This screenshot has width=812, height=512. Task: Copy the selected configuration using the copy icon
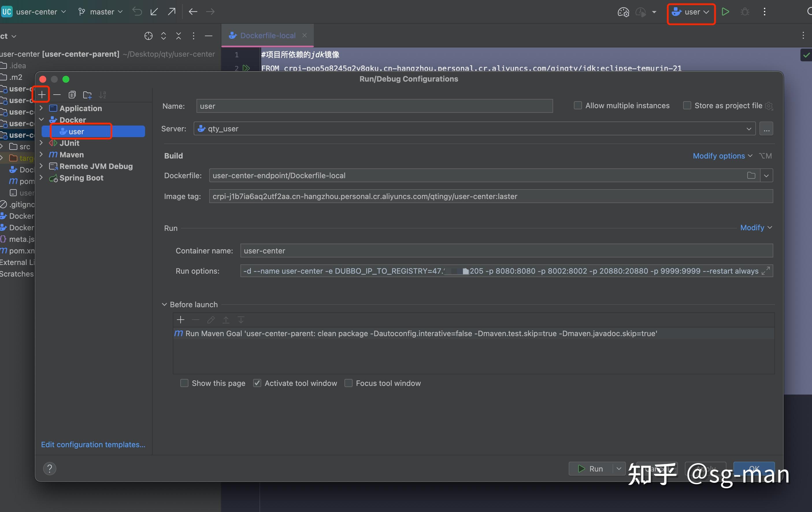tap(72, 95)
